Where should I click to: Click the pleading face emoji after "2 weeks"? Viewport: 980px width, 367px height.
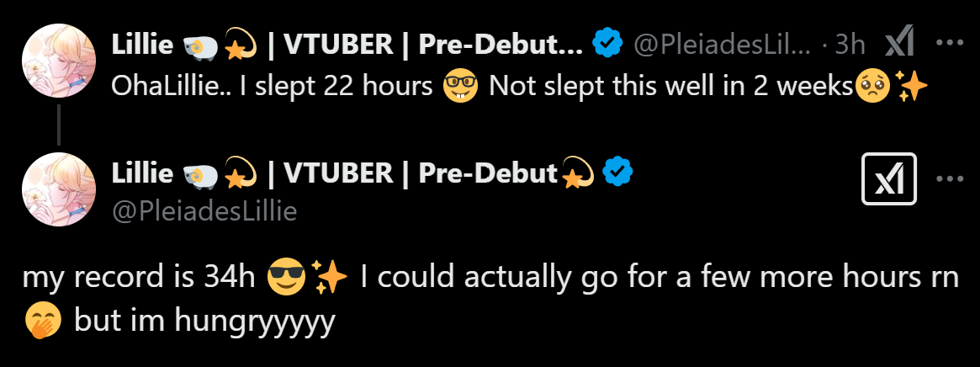point(871,86)
